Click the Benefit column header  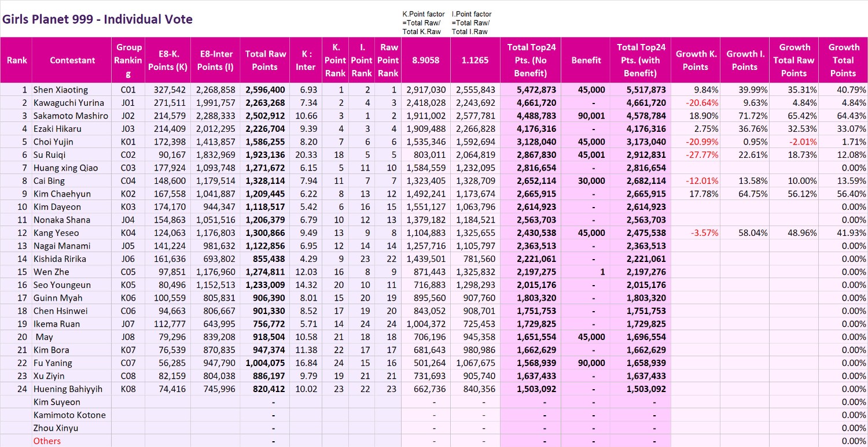(586, 60)
